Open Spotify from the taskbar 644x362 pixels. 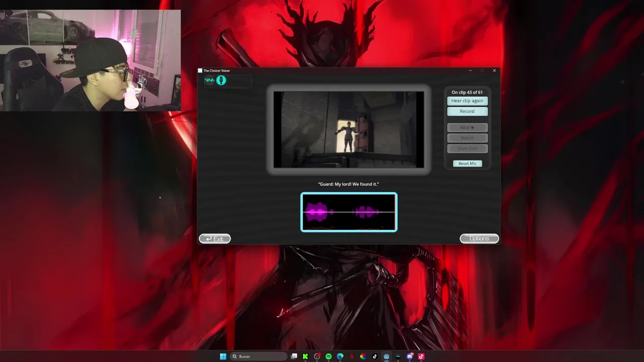click(x=329, y=356)
